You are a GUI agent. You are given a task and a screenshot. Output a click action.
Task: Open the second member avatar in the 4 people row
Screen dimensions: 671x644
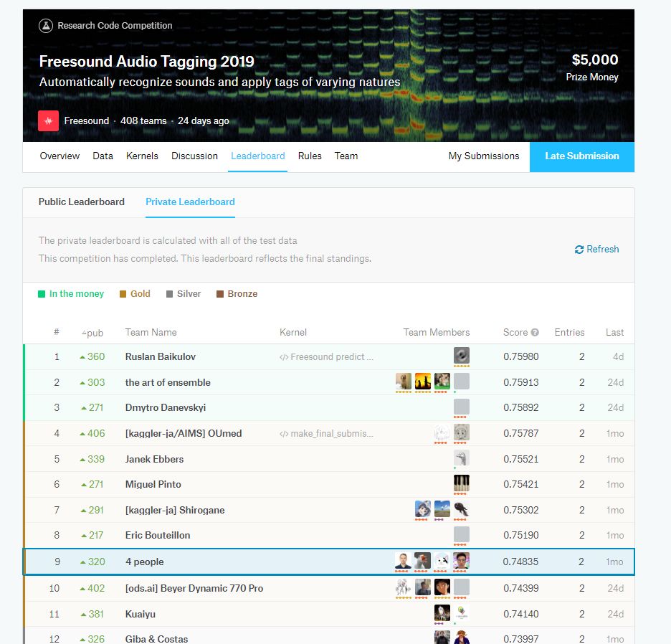click(x=423, y=561)
